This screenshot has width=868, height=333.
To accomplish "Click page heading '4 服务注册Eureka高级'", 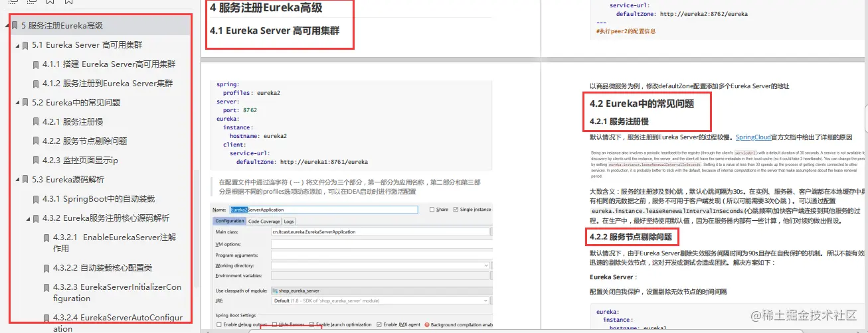I will click(x=266, y=8).
